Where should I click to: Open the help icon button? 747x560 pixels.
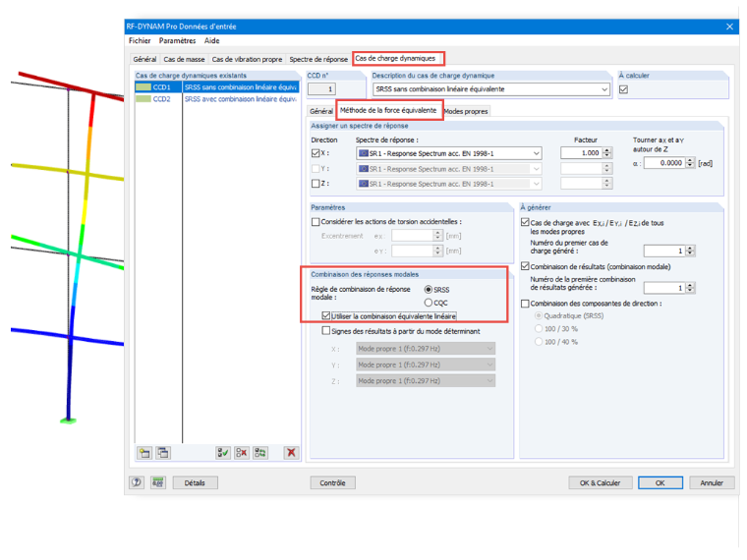click(x=137, y=482)
